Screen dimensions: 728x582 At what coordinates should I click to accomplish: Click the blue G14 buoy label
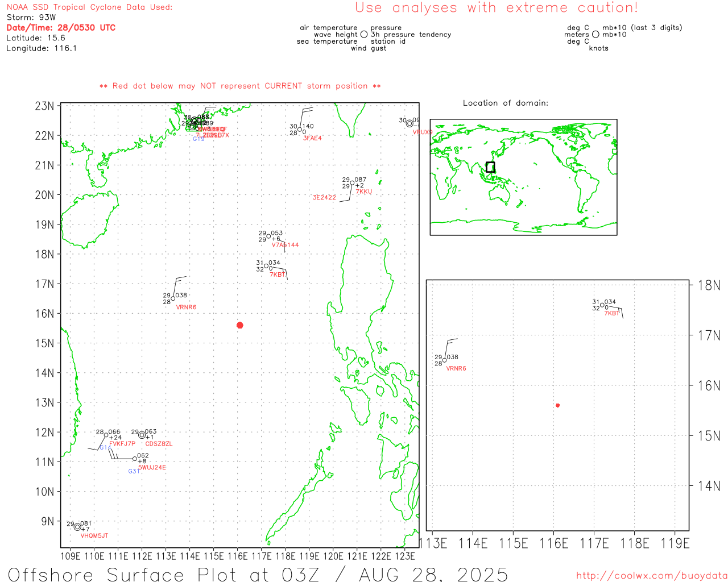105,448
